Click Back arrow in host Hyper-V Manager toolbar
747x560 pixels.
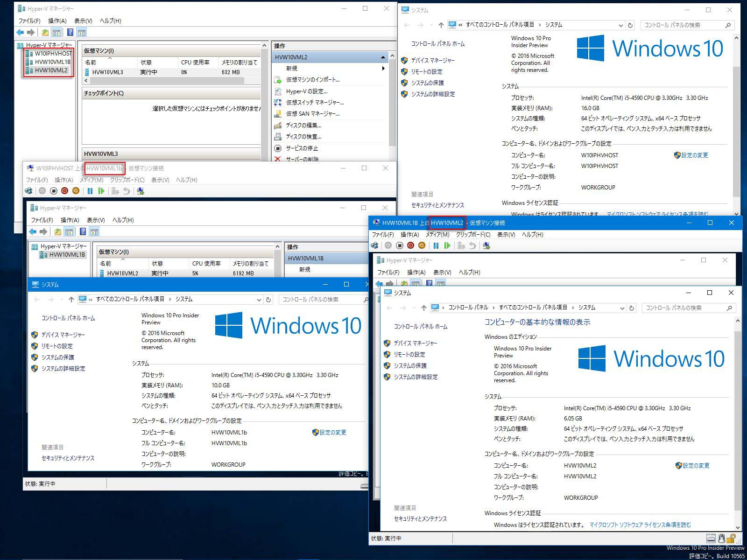[20, 32]
